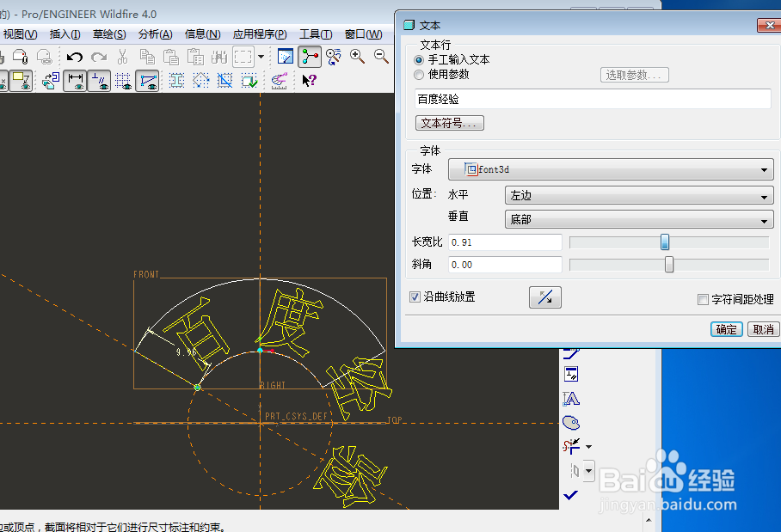This screenshot has height=532, width=781.
Task: Click the 取消 button
Action: pyautogui.click(x=763, y=329)
